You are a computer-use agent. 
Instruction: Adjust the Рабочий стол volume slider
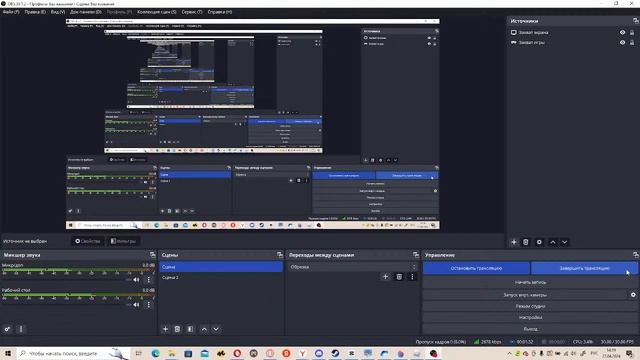(x=67, y=304)
